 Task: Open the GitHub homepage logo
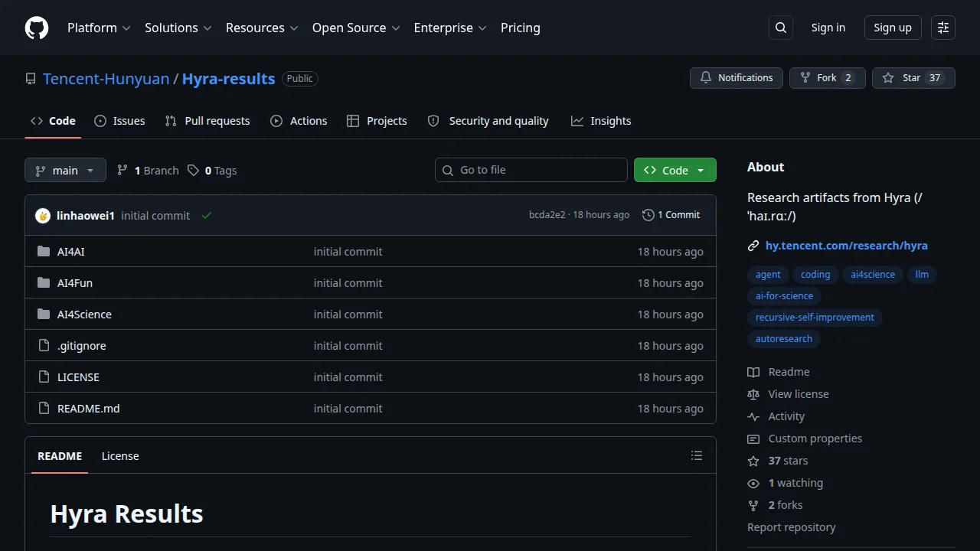[x=37, y=28]
